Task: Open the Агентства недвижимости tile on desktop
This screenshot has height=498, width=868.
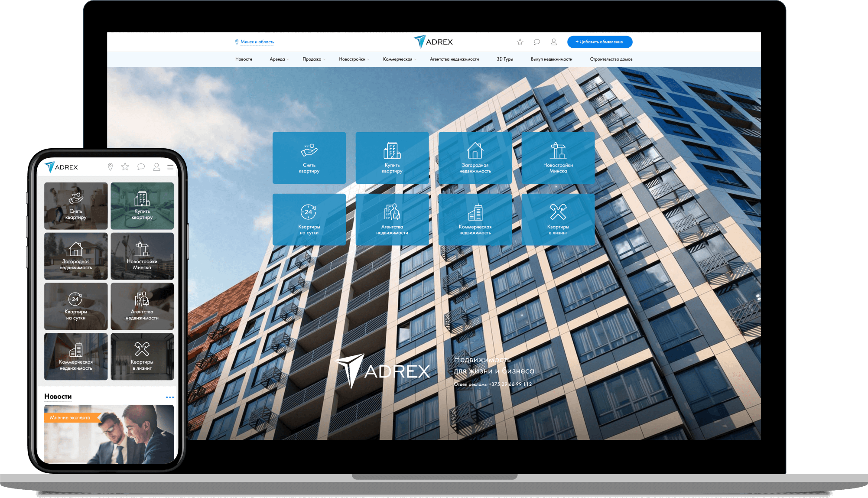Action: (392, 219)
